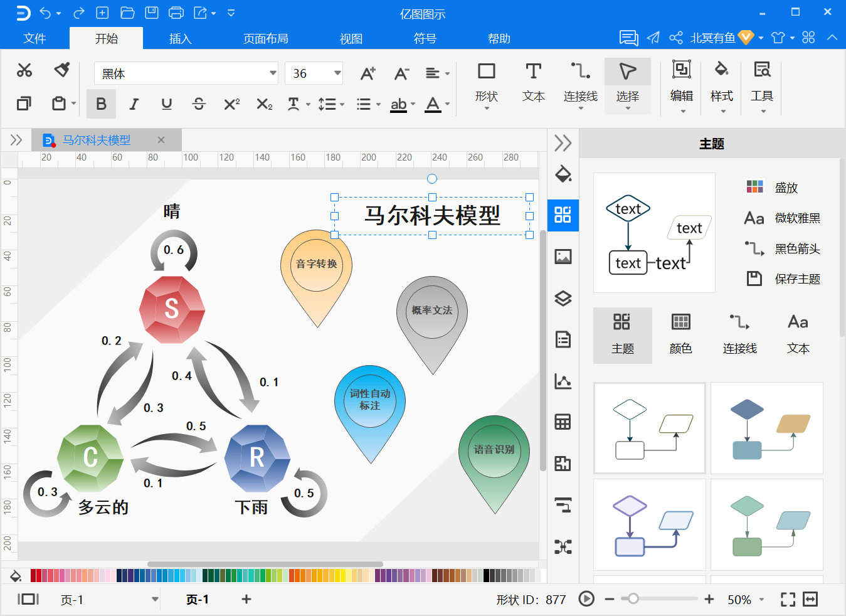Toggle Bold formatting
846x616 pixels.
coord(101,104)
